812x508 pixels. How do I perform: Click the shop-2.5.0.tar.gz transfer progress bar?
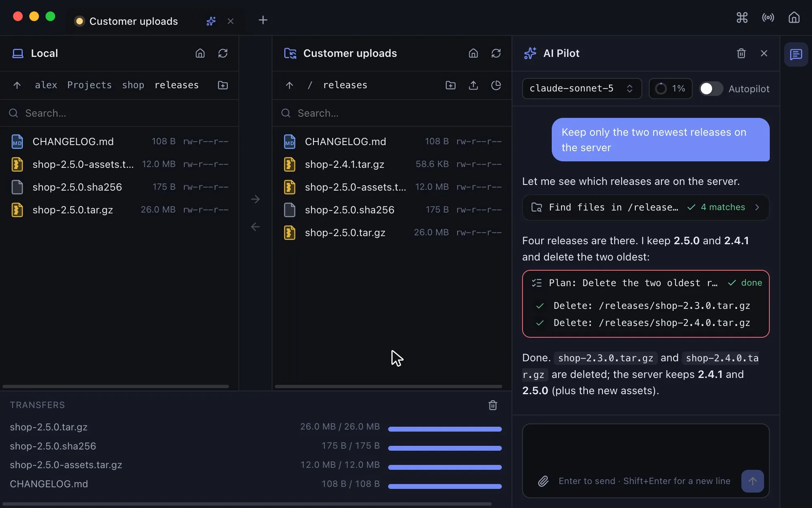(x=445, y=429)
